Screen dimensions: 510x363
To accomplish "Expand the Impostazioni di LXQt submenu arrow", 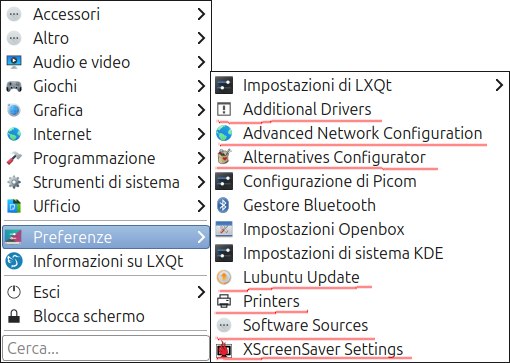I will tap(499, 85).
